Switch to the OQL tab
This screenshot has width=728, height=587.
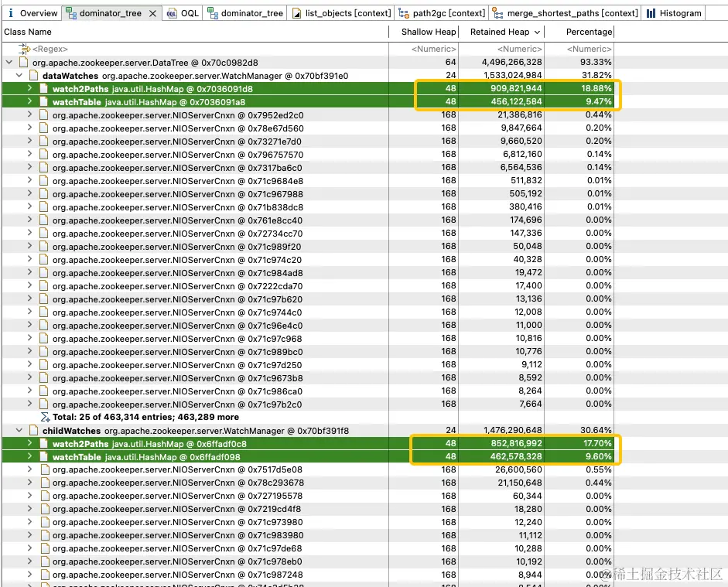pyautogui.click(x=183, y=13)
